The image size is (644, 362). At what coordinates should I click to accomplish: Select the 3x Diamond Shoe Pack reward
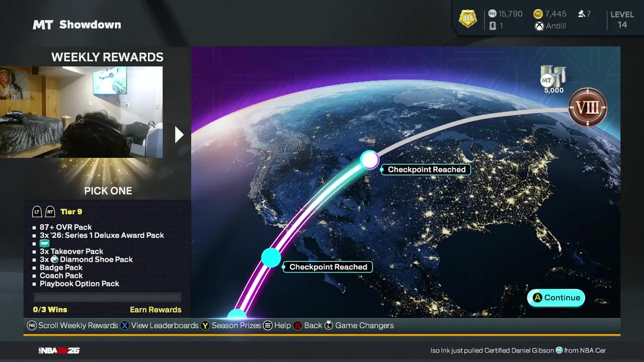(x=87, y=259)
